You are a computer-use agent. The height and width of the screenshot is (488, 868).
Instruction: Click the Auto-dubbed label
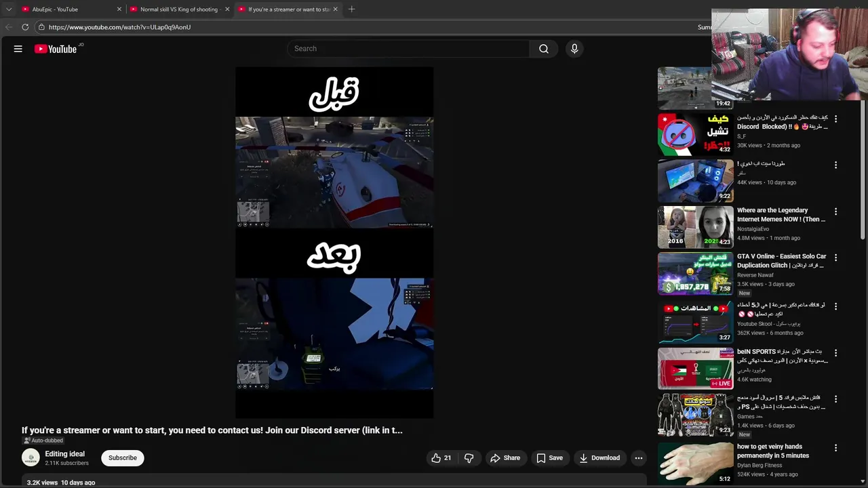pos(43,441)
